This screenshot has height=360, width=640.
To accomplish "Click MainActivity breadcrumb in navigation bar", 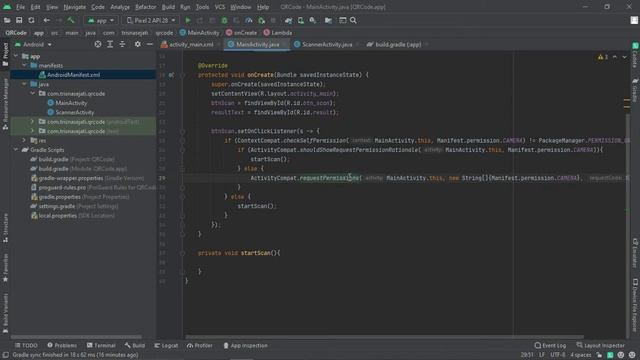I will click(x=200, y=33).
